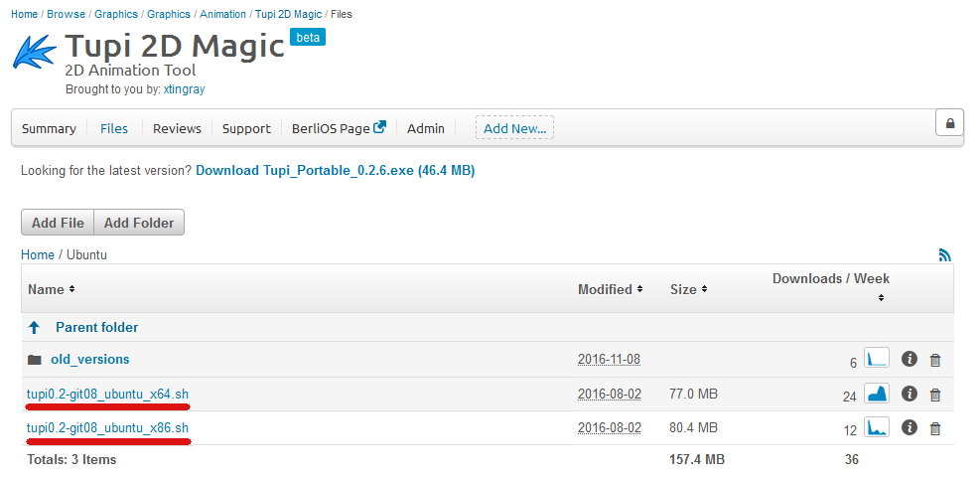Sort file list by Size column
Viewport: 980px width, 479px height.
[688, 289]
